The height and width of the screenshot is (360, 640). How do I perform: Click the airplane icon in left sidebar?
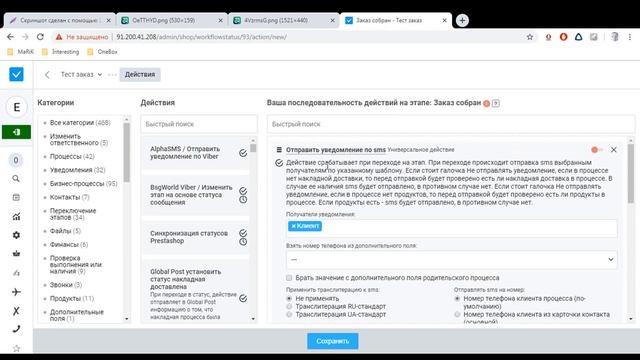[x=16, y=292]
